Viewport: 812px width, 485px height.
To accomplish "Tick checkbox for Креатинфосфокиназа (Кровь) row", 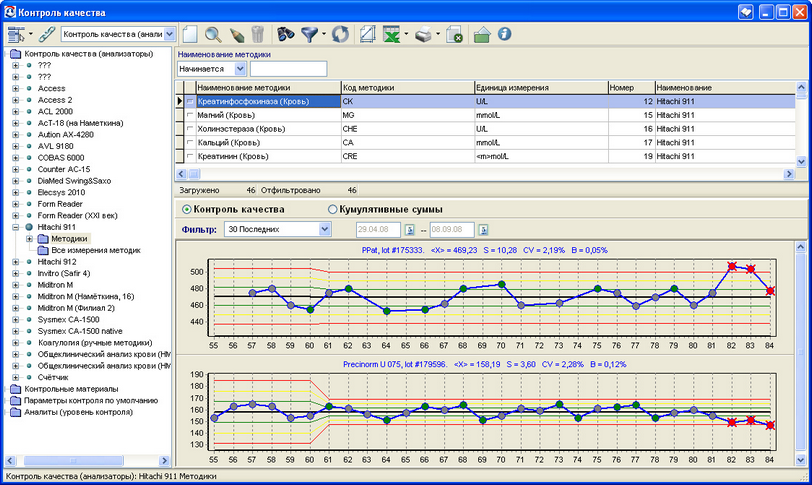I will [x=190, y=101].
